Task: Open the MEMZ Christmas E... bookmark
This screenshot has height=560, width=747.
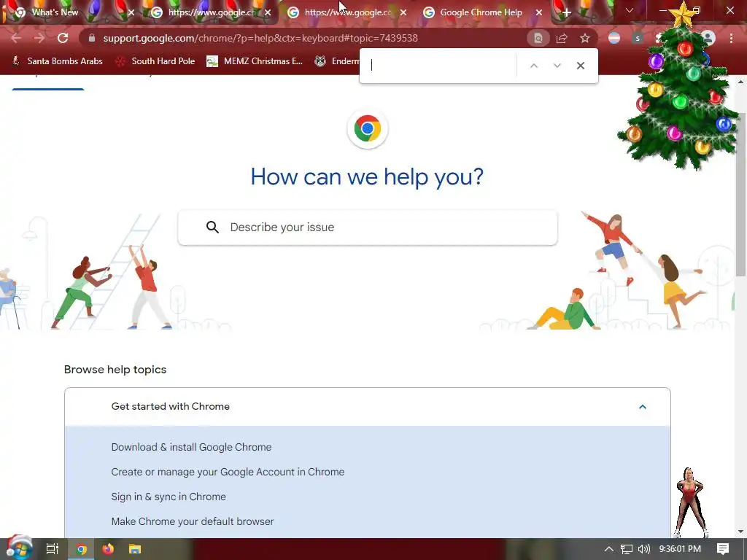Action: [x=255, y=61]
